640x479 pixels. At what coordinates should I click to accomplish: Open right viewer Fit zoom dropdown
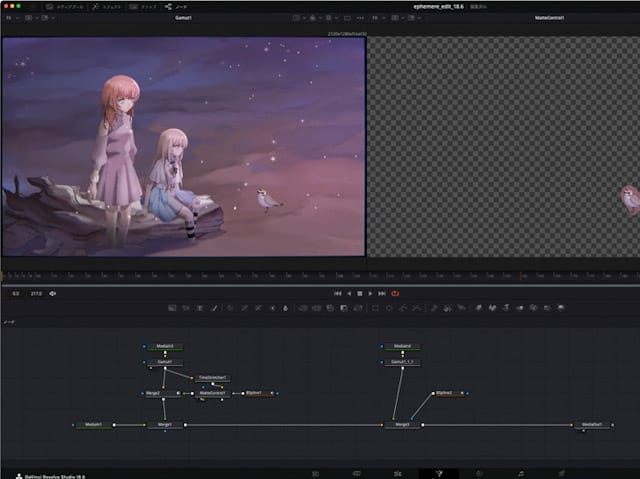click(x=379, y=18)
